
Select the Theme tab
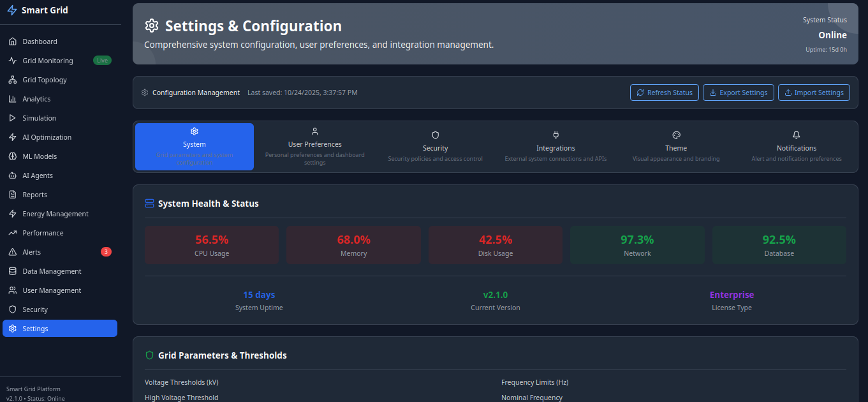tap(676, 147)
